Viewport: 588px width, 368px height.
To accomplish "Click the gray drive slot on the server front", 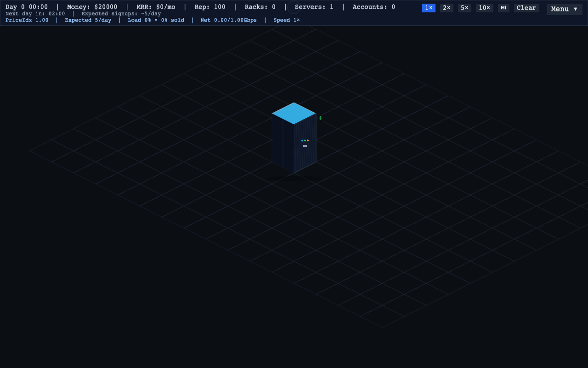I will click(305, 146).
